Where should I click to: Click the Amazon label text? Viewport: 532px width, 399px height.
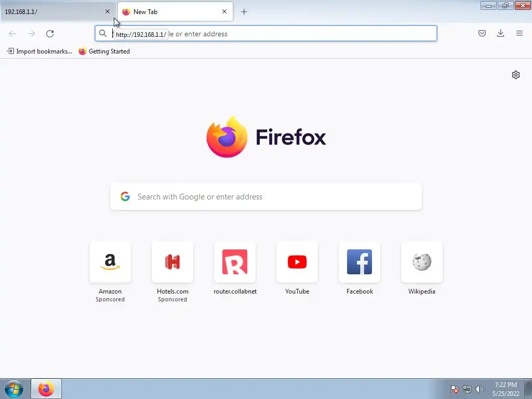click(110, 291)
